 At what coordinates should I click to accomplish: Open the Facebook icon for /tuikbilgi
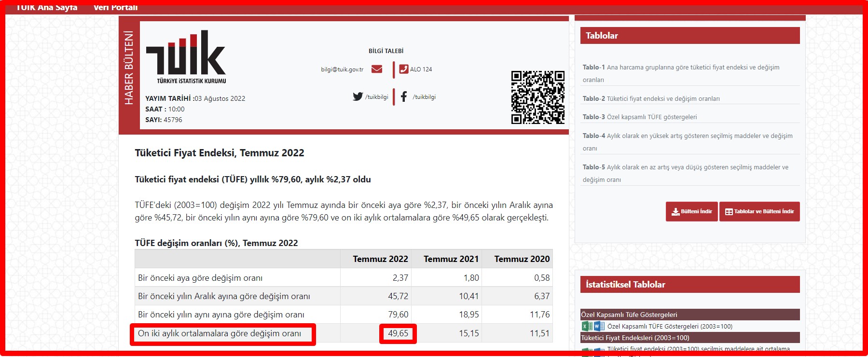pyautogui.click(x=404, y=96)
